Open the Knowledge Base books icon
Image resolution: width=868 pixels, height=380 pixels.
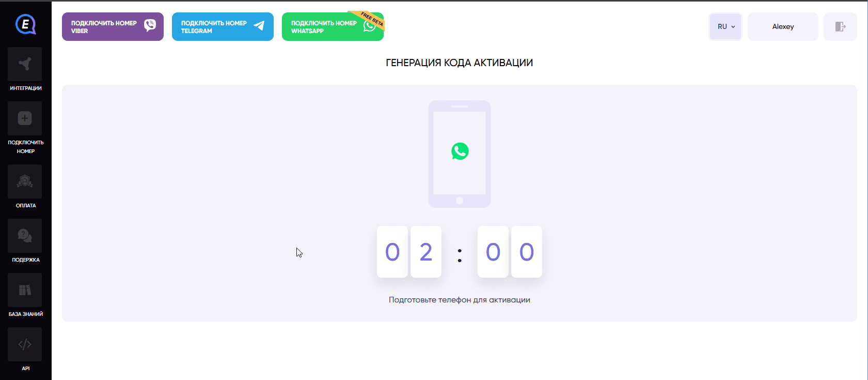[x=25, y=290]
